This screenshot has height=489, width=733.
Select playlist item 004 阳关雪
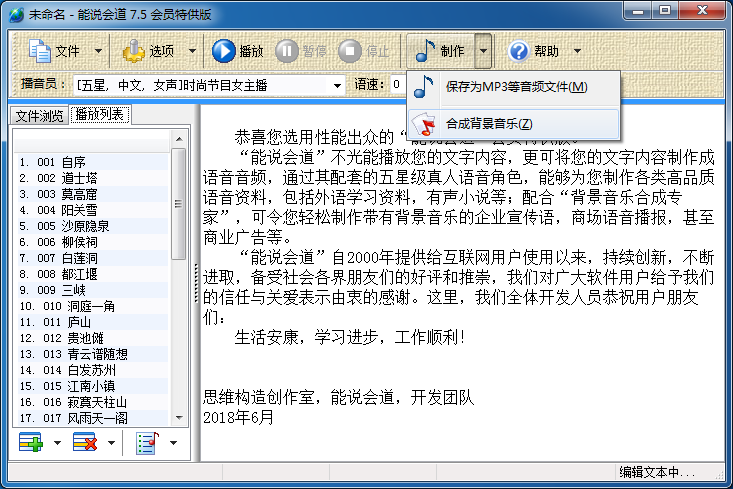pyautogui.click(x=93, y=210)
